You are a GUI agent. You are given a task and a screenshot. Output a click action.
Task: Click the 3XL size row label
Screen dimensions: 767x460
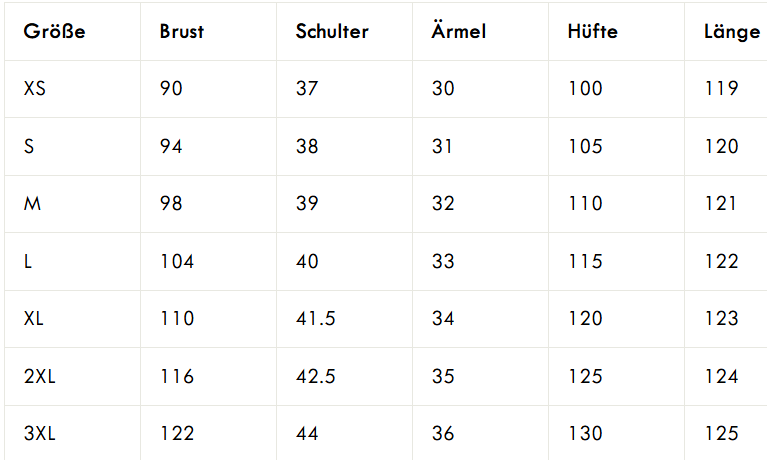coord(40,434)
